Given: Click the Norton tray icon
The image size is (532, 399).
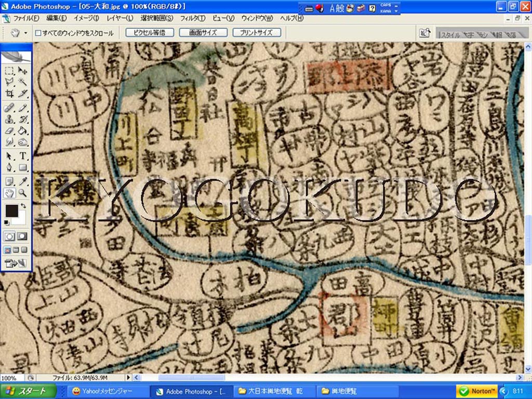Looking at the screenshot, I should (x=477, y=391).
